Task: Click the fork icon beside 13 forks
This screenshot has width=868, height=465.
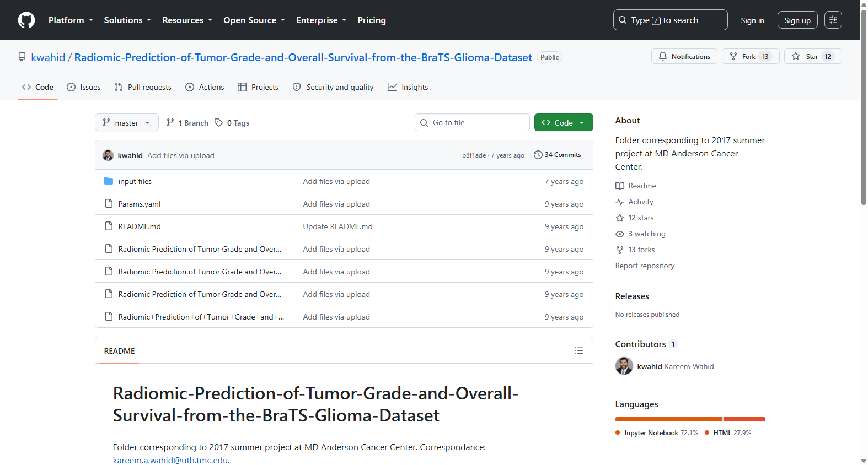Action: point(620,250)
